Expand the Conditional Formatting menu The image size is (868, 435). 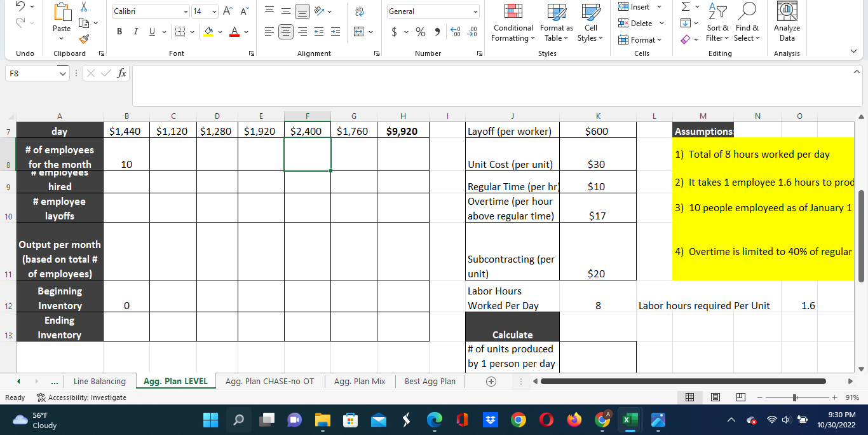pos(512,23)
